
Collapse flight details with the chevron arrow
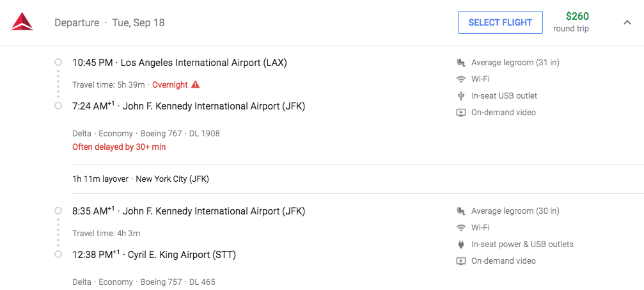click(627, 22)
